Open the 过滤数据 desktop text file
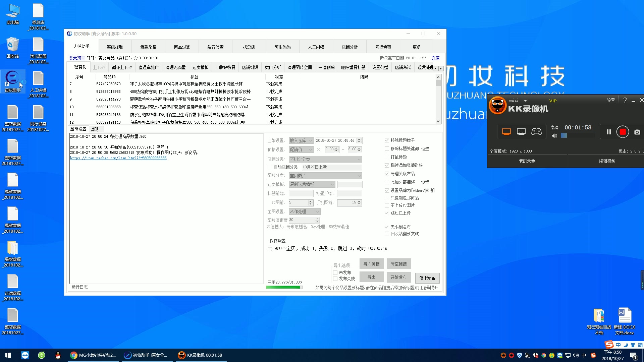Screen dimensions: 644x362 tap(13, 288)
